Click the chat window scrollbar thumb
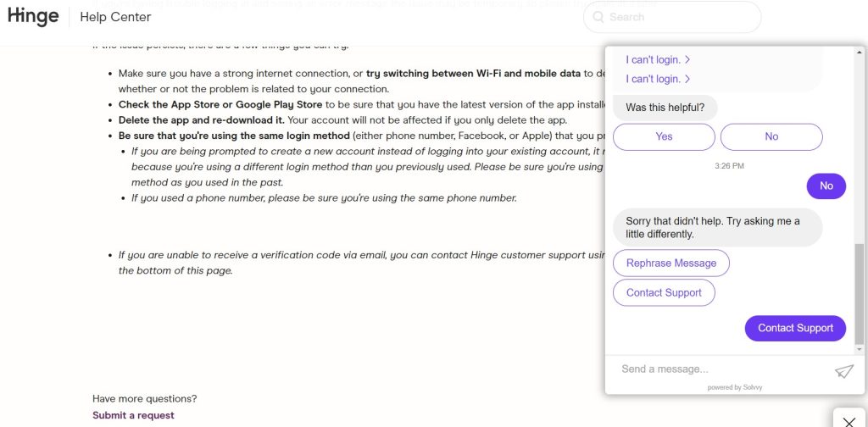This screenshot has height=427, width=868. (860, 292)
